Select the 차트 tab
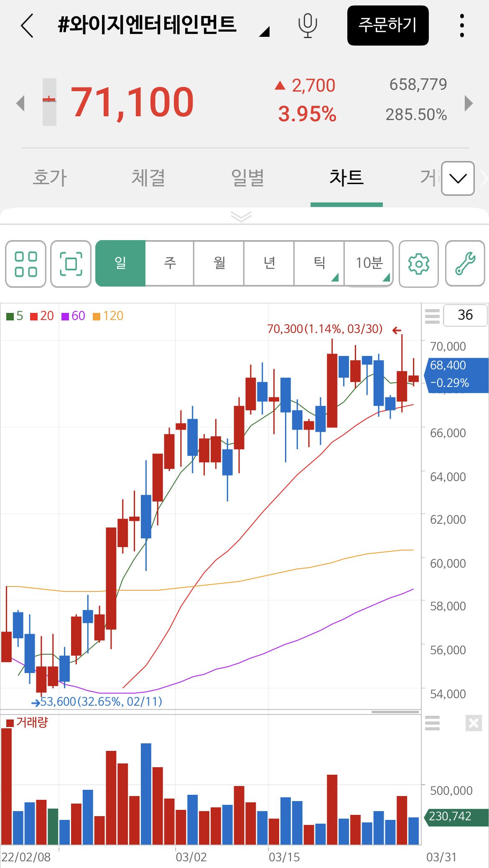Viewport: 489px width, 868px height. (346, 178)
